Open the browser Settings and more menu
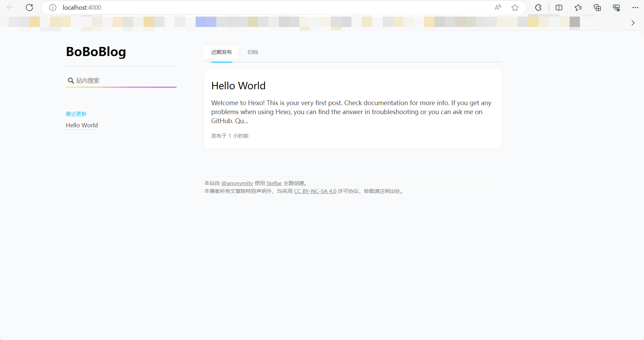Viewport: 644px width, 340px height. tap(635, 8)
